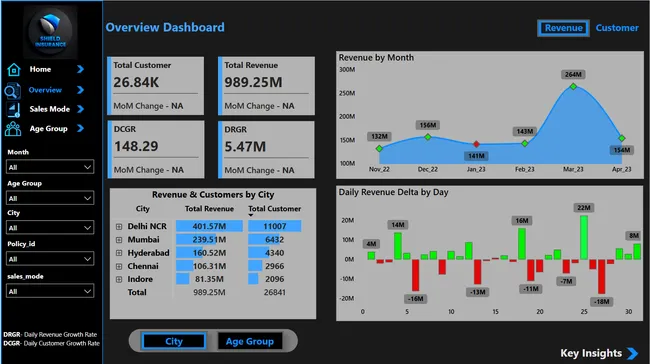Open the sales_mode filter dropdown

pyautogui.click(x=50, y=291)
